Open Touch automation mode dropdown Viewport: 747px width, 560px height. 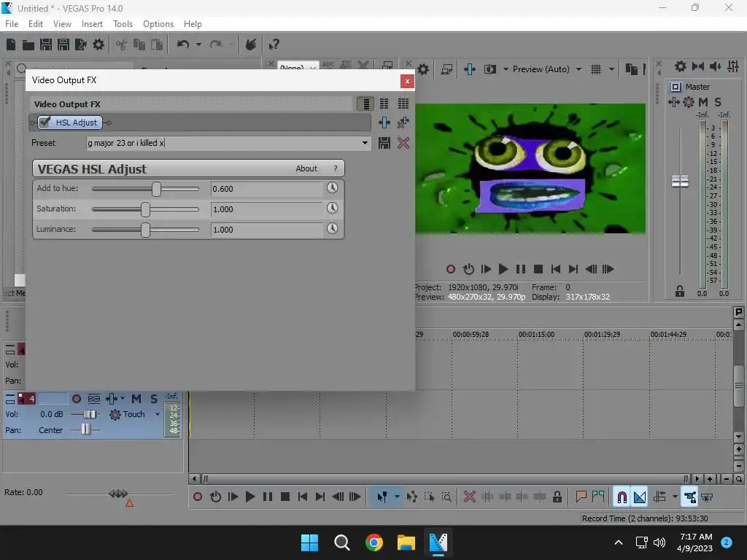coord(157,414)
